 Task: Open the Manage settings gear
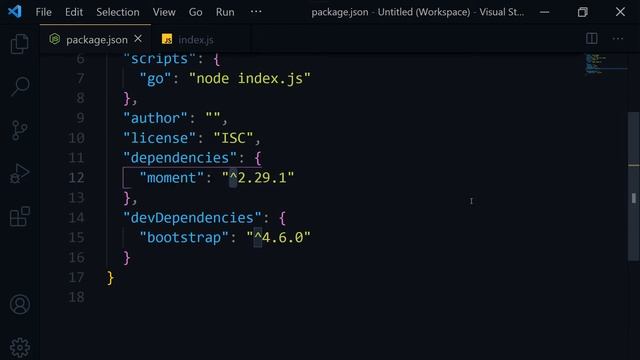pyautogui.click(x=20, y=347)
